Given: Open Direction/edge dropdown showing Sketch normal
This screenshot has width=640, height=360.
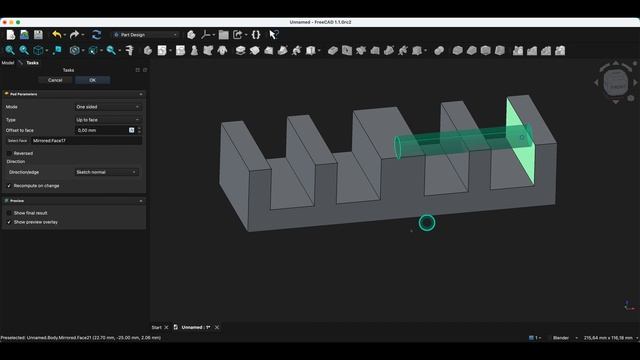Looking at the screenshot, I should pos(106,172).
